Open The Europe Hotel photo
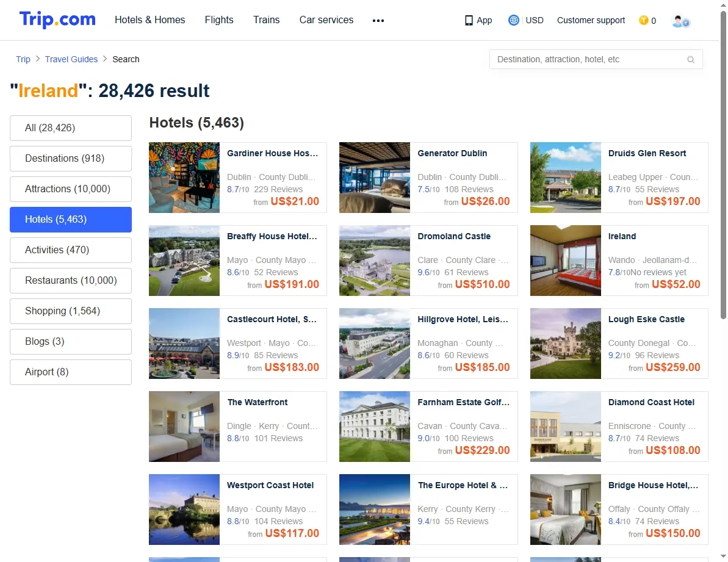 [375, 510]
